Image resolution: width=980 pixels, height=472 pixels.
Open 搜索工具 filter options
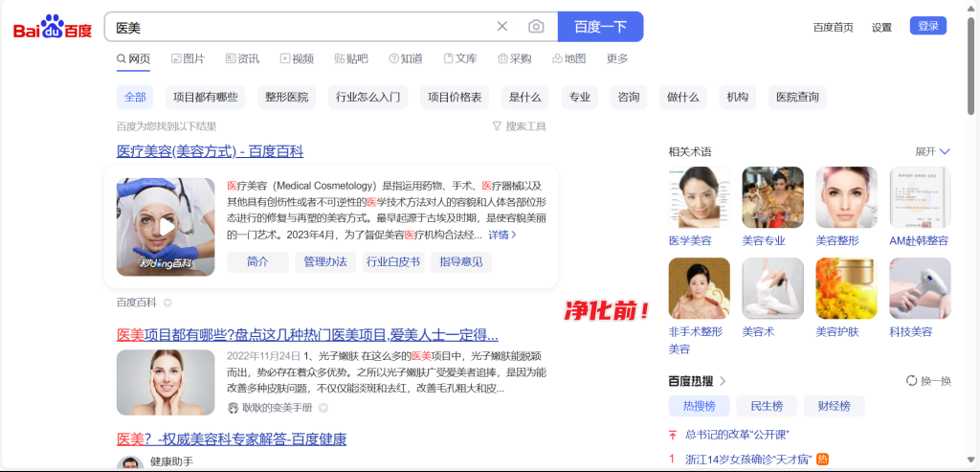click(520, 126)
